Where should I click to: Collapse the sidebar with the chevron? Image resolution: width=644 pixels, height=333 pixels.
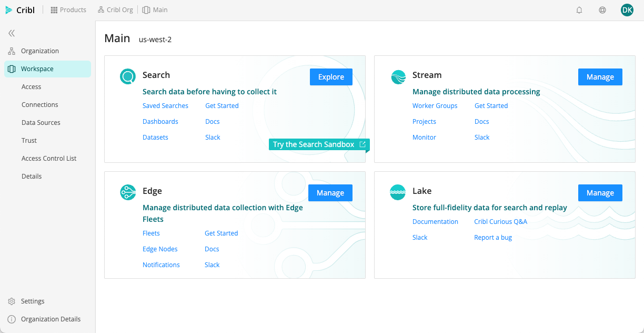click(11, 33)
